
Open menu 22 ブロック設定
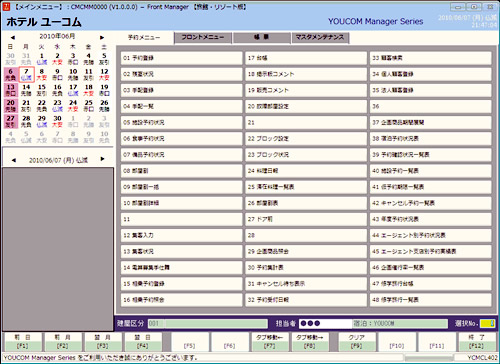[x=306, y=139]
